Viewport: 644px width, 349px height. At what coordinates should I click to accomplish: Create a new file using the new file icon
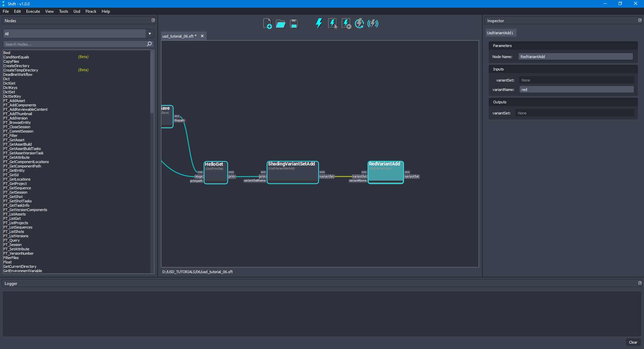point(267,23)
